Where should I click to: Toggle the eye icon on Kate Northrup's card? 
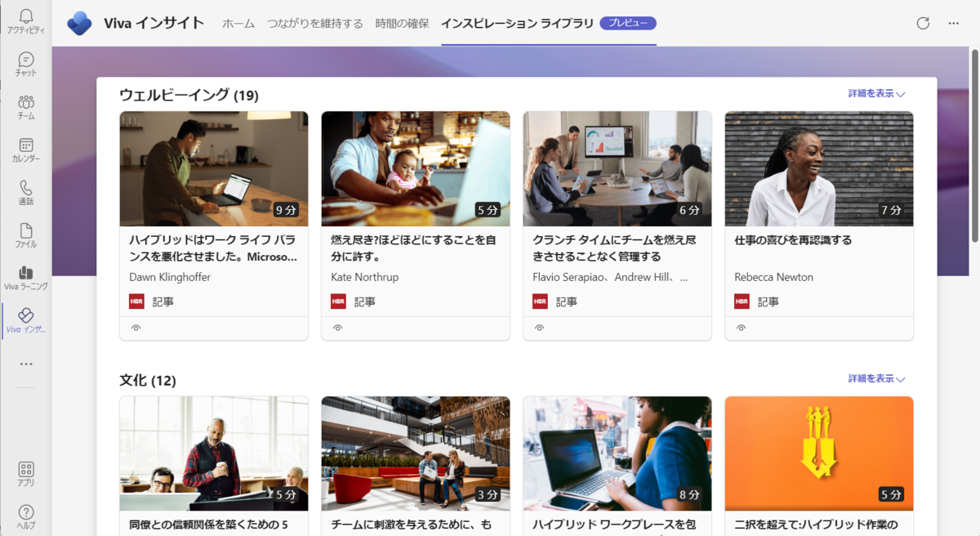click(x=337, y=328)
